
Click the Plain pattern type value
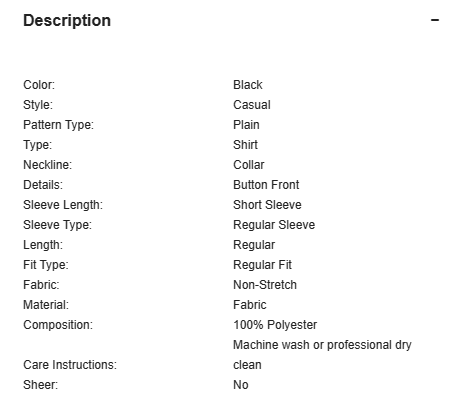pos(246,125)
